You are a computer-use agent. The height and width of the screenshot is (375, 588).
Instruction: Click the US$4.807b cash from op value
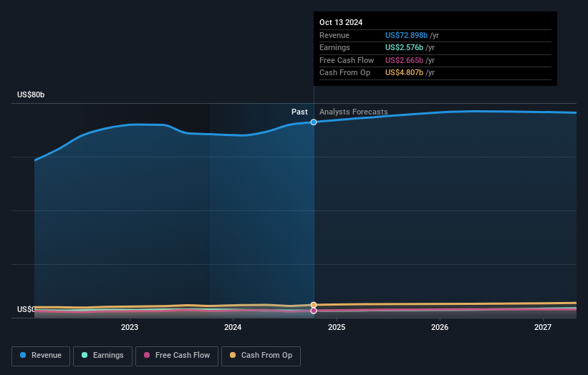(404, 73)
